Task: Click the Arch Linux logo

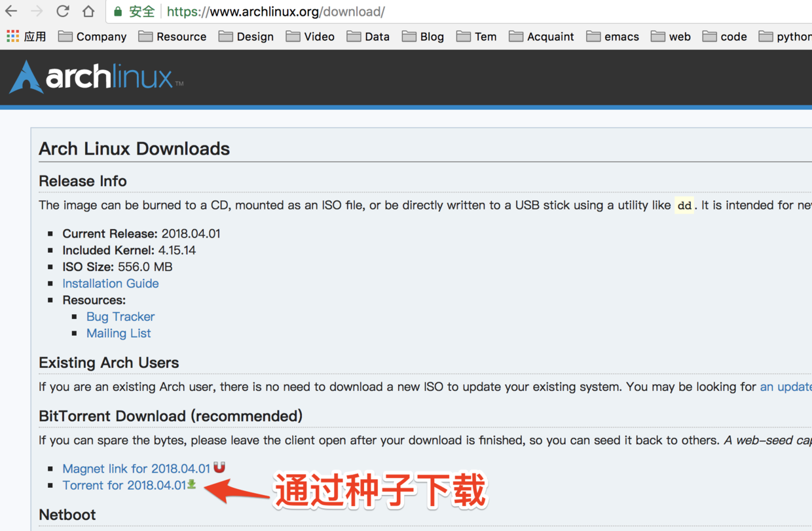Action: pos(96,77)
